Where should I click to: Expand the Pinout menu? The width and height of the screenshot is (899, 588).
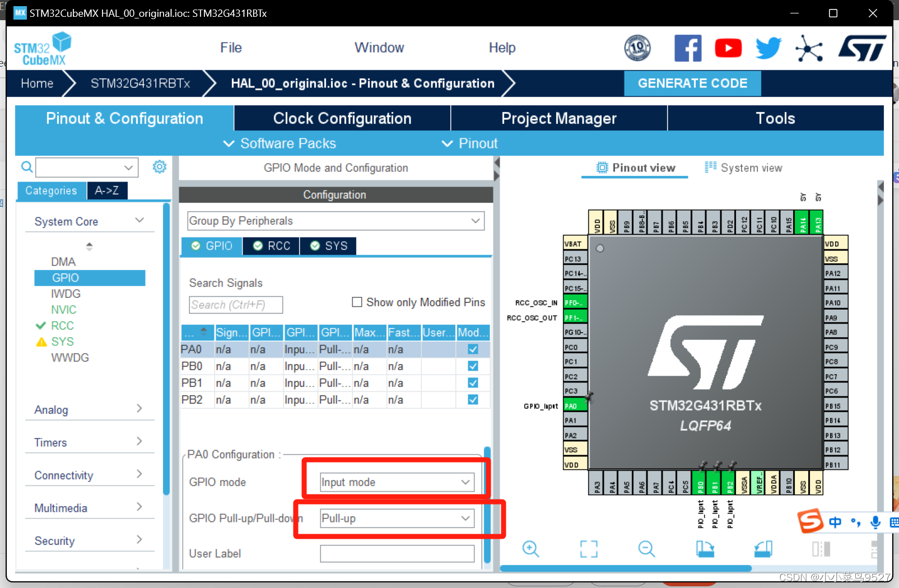469,144
